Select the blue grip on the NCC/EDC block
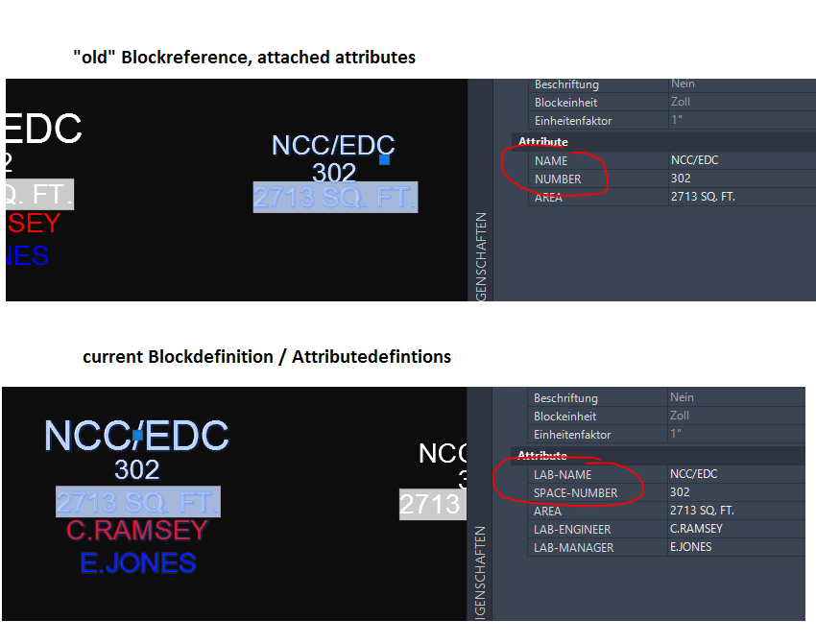Image resolution: width=816 pixels, height=644 pixels. pos(384,159)
